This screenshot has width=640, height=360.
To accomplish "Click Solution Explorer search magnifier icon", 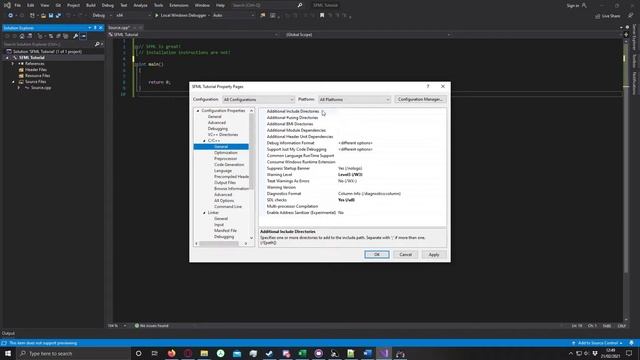I will click(x=97, y=44).
